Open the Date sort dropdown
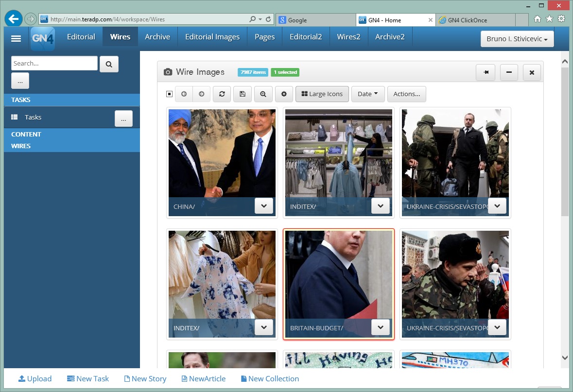 (x=367, y=94)
